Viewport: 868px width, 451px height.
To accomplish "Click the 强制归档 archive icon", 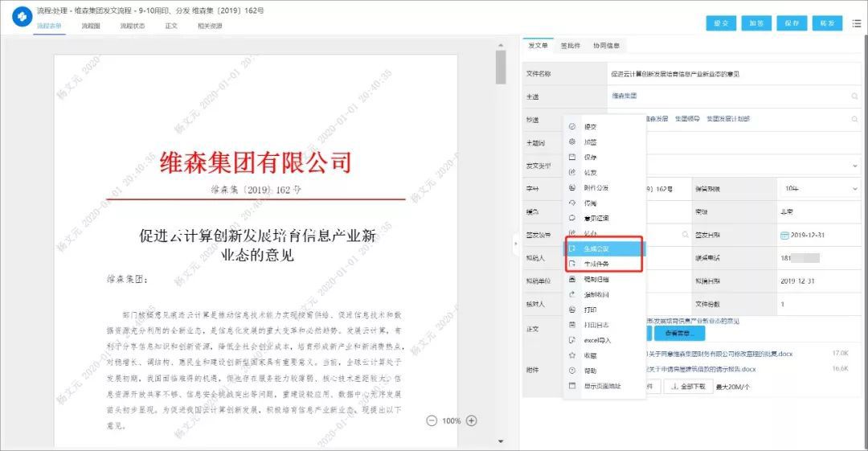I will 572,279.
